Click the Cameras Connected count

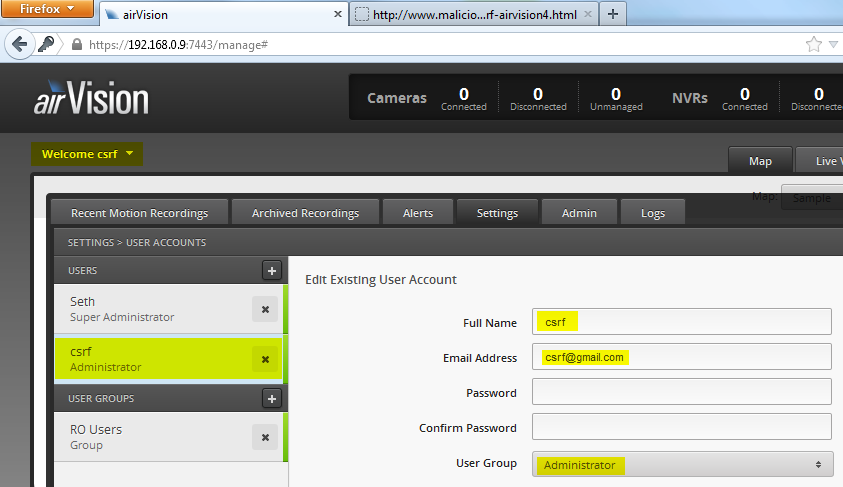tap(464, 98)
